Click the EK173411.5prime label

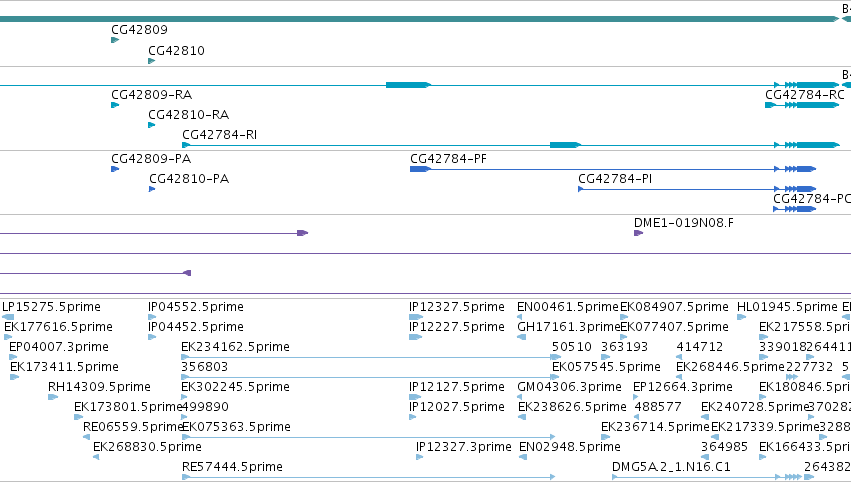tap(64, 367)
